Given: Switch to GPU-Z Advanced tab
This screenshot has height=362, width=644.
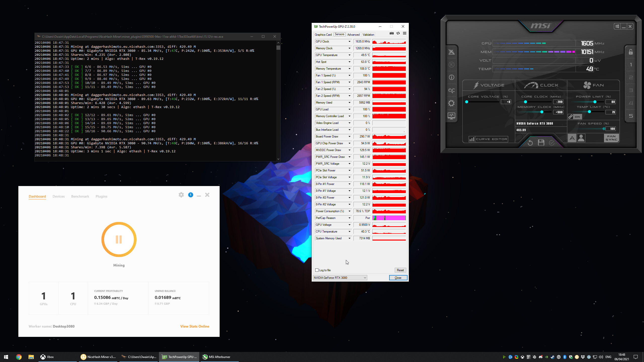Looking at the screenshot, I should tap(353, 35).
